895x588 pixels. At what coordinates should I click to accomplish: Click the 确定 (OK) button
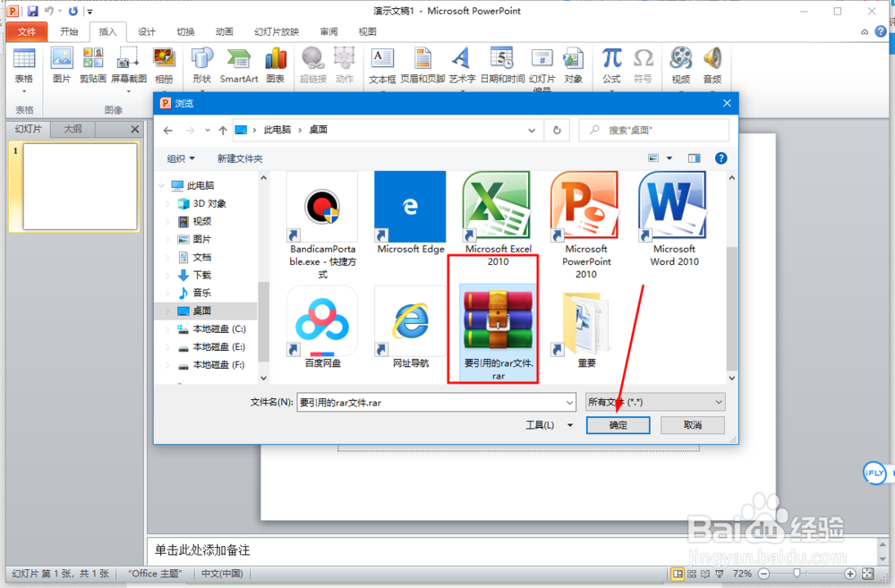click(x=618, y=425)
